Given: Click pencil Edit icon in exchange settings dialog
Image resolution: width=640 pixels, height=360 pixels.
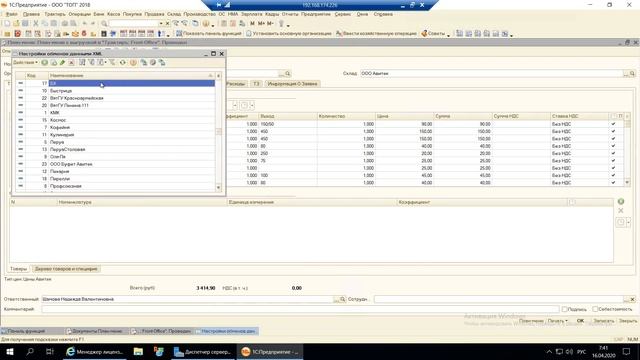Looking at the screenshot, I should pyautogui.click(x=62, y=62).
